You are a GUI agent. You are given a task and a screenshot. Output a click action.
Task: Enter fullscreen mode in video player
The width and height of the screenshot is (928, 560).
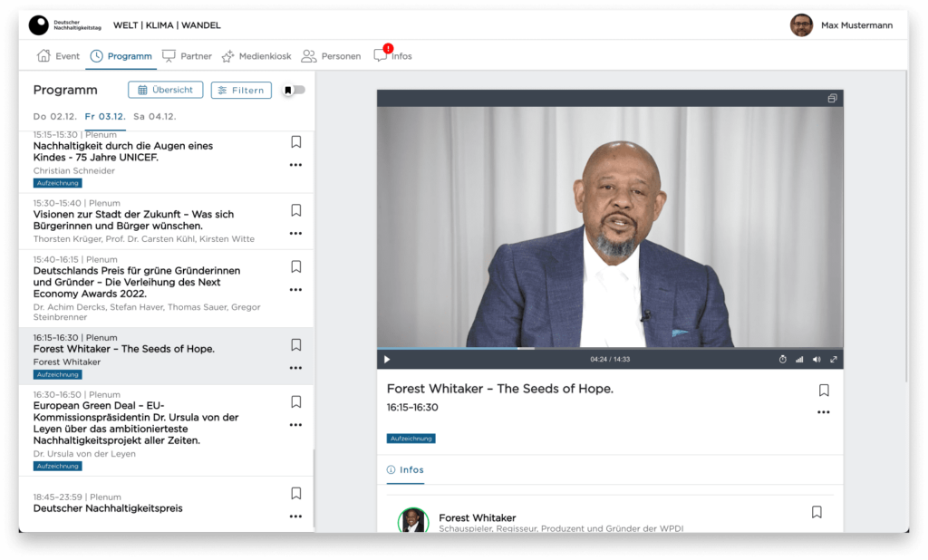[834, 360]
